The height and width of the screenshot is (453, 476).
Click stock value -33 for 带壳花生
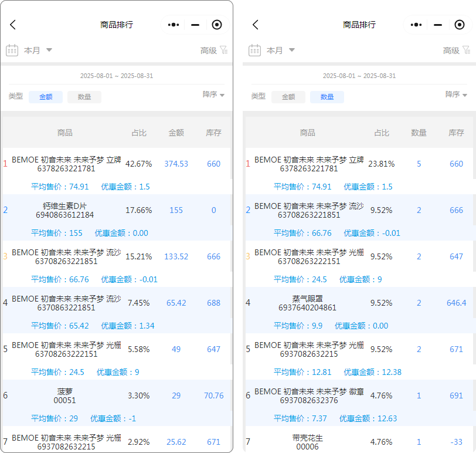pos(456,442)
